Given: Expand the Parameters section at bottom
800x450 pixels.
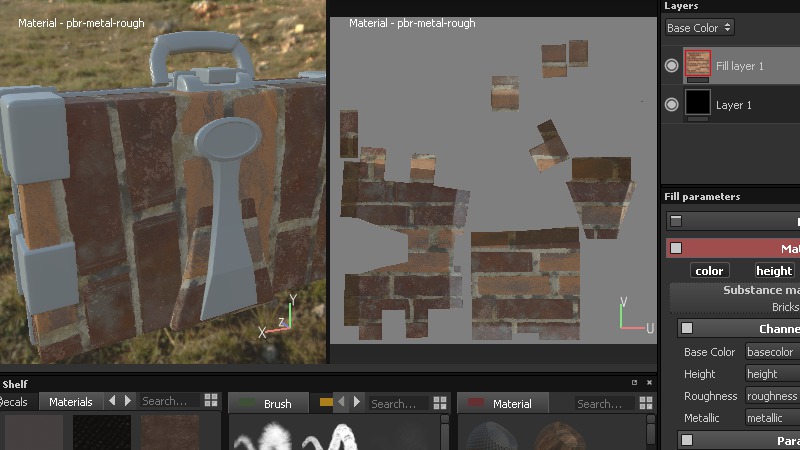Looking at the screenshot, I should pos(687,440).
